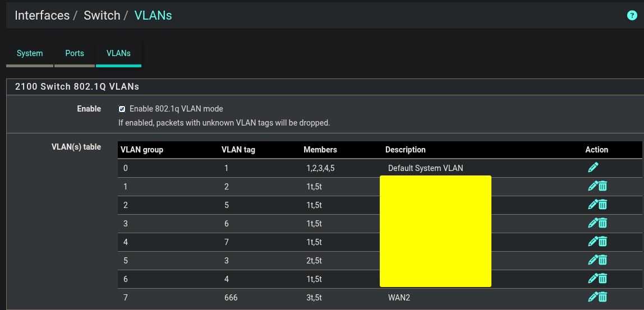Click the help question mark icon
This screenshot has width=644, height=310.
(632, 16)
